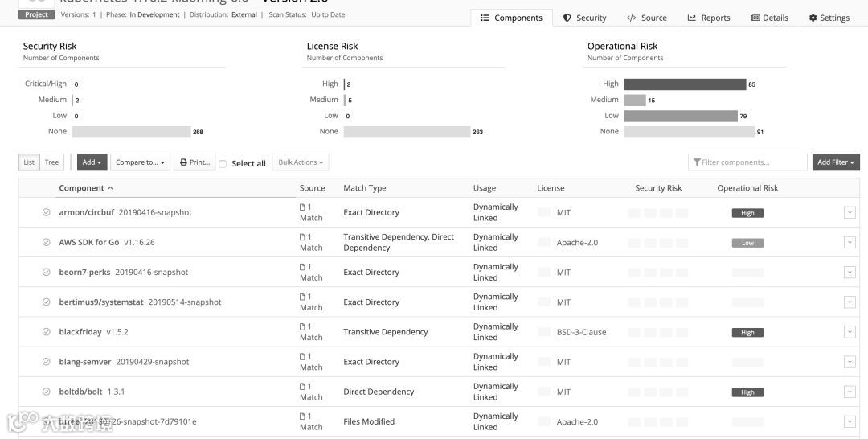
Task: Click the printer icon on Print button
Action: [184, 162]
